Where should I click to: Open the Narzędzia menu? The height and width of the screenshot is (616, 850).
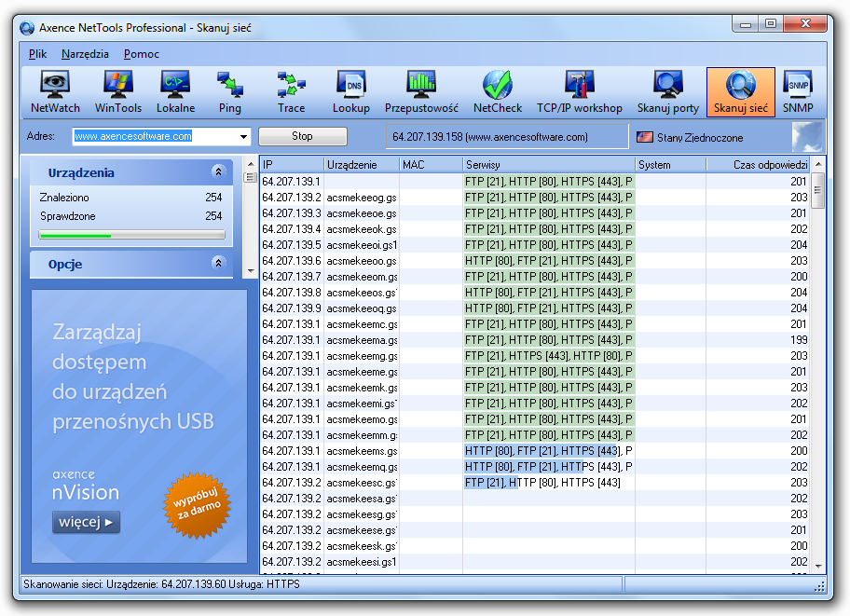(85, 54)
